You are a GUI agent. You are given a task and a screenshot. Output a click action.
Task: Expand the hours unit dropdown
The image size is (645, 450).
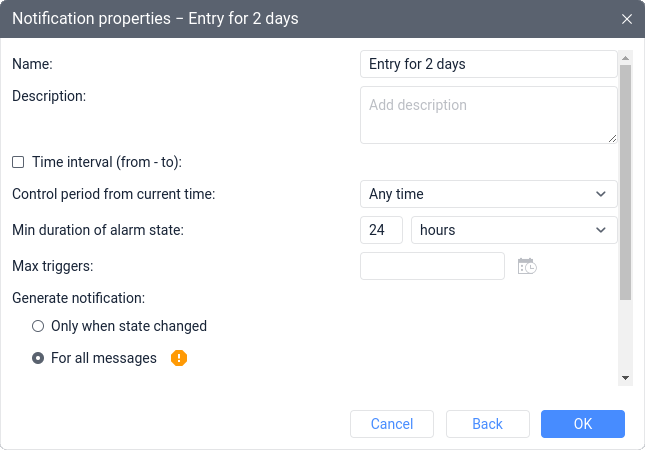514,230
